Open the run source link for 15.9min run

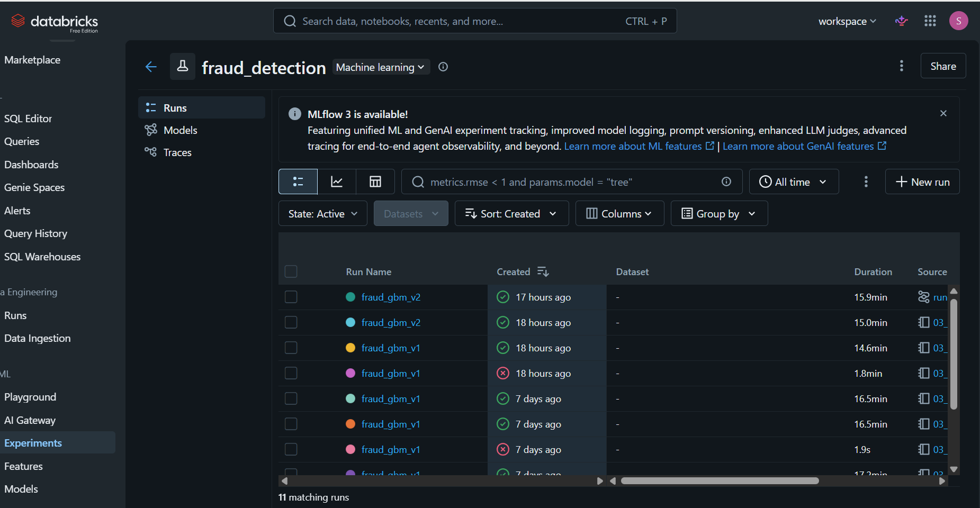[x=940, y=297]
